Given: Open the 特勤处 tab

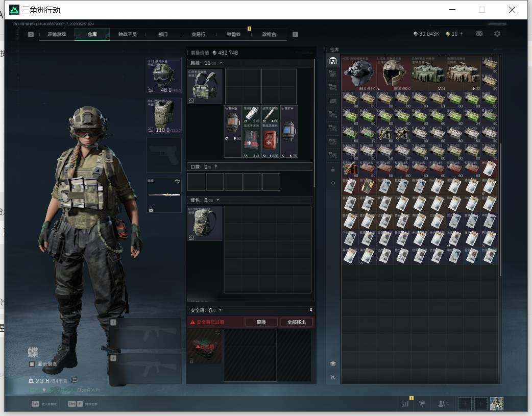Looking at the screenshot, I should pyautogui.click(x=233, y=34).
